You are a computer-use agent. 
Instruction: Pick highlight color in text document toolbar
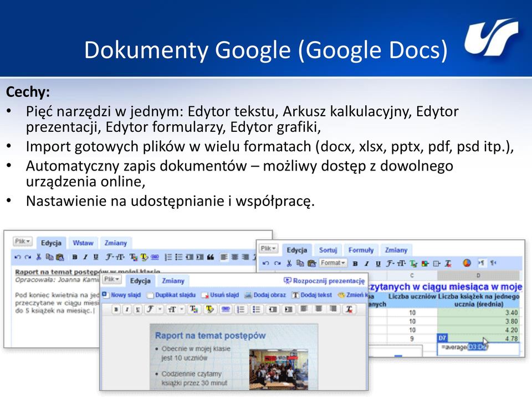tap(144, 257)
